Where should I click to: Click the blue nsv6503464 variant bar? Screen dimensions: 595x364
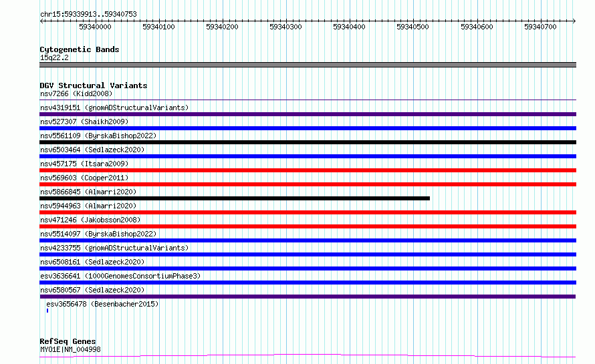[x=308, y=156]
